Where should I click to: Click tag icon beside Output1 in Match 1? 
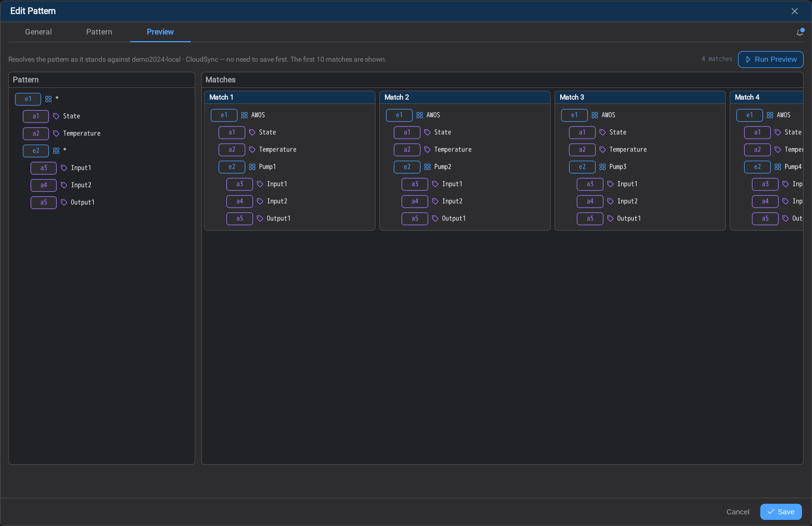260,219
